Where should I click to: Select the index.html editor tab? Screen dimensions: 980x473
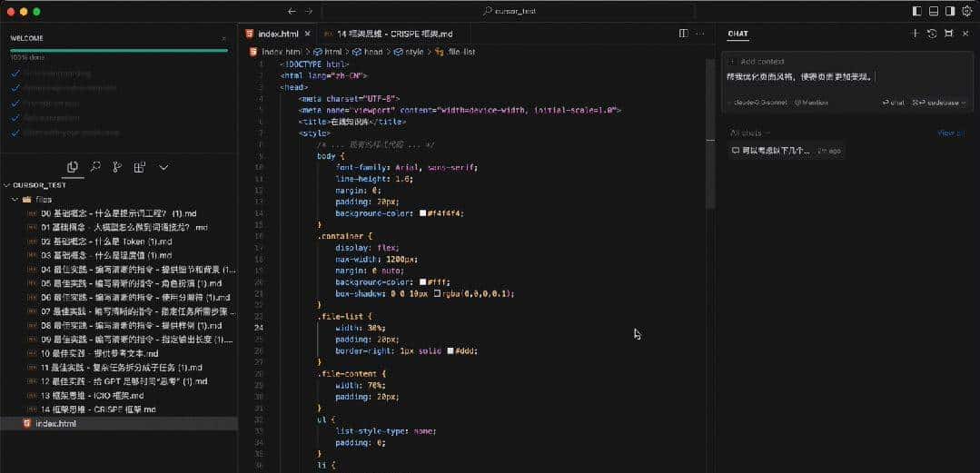coord(277,34)
